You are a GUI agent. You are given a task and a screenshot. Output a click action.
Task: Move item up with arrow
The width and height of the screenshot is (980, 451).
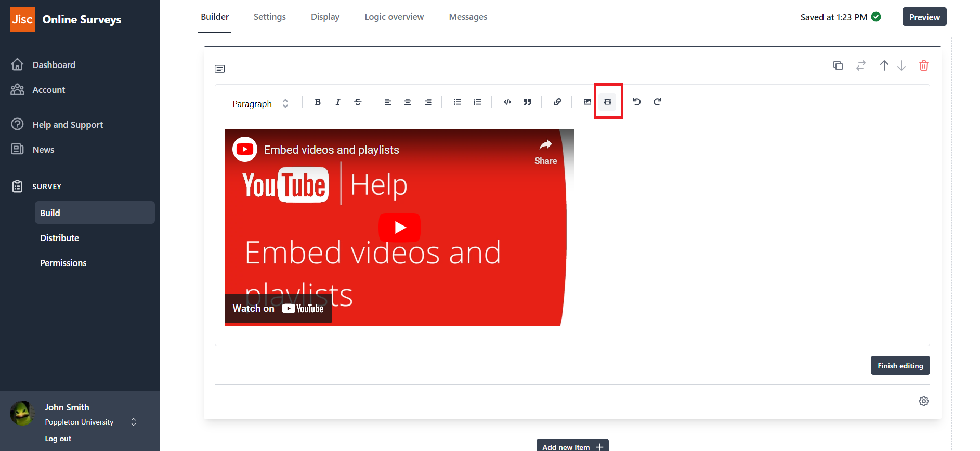tap(884, 65)
